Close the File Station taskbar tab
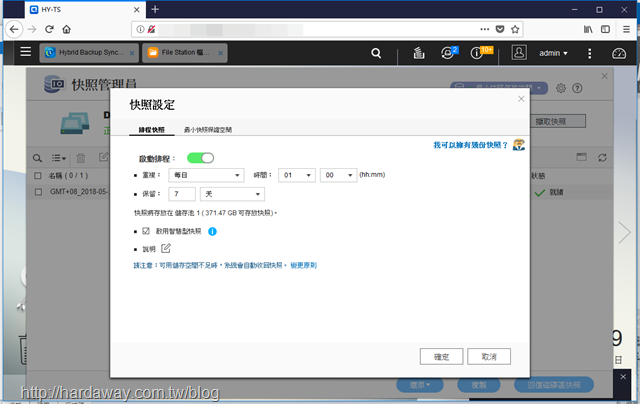This screenshot has width=640, height=404. pos(220,53)
